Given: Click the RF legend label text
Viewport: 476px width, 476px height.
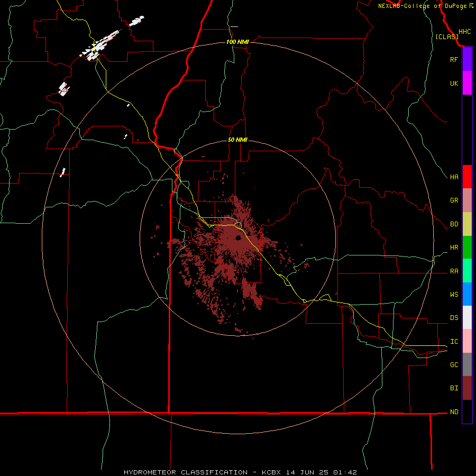Looking at the screenshot, I should [x=454, y=59].
